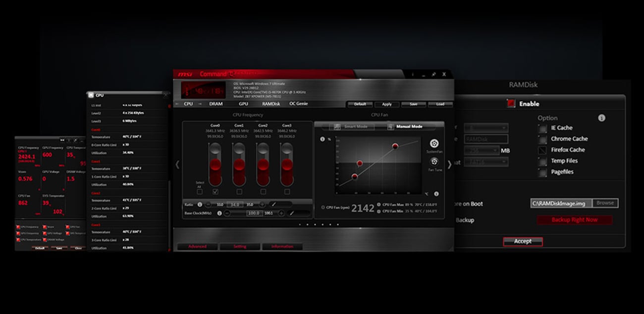The image size is (644, 314).
Task: Click Backup Right Now button
Action: [x=575, y=220]
